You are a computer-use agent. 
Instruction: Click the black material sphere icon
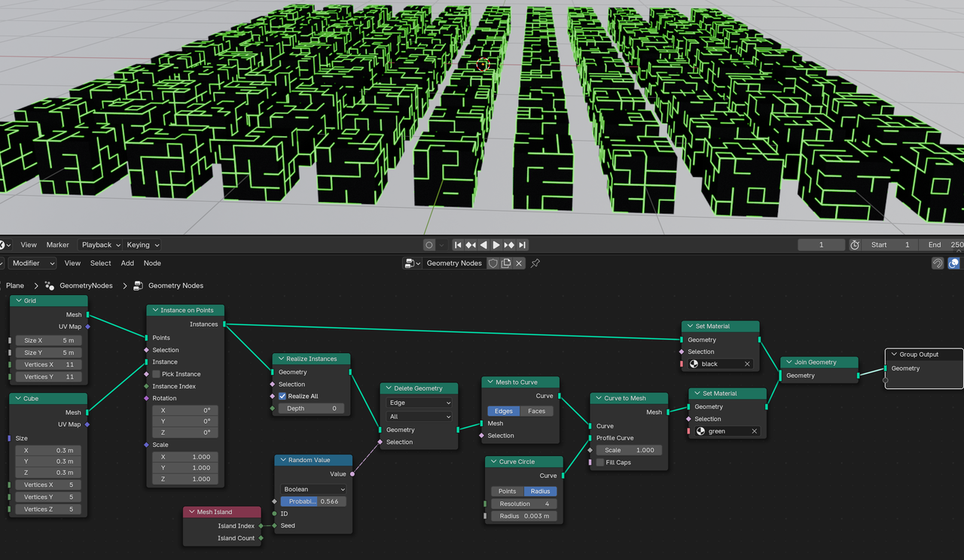point(694,364)
